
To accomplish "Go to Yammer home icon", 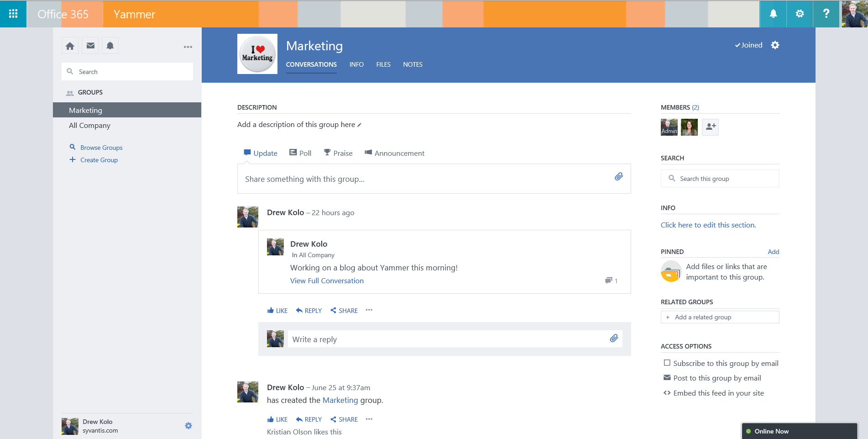I will [x=70, y=46].
